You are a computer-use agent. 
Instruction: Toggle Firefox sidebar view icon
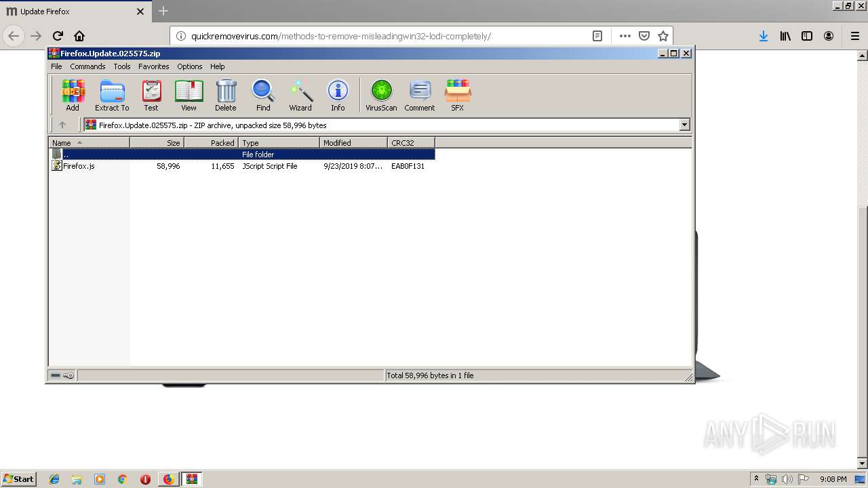(x=807, y=36)
